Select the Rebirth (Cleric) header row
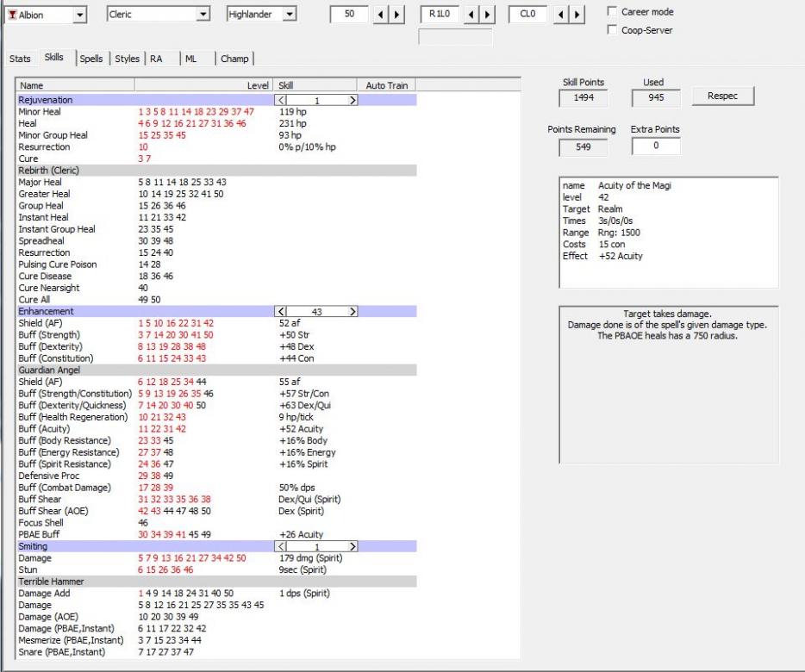 pos(216,171)
